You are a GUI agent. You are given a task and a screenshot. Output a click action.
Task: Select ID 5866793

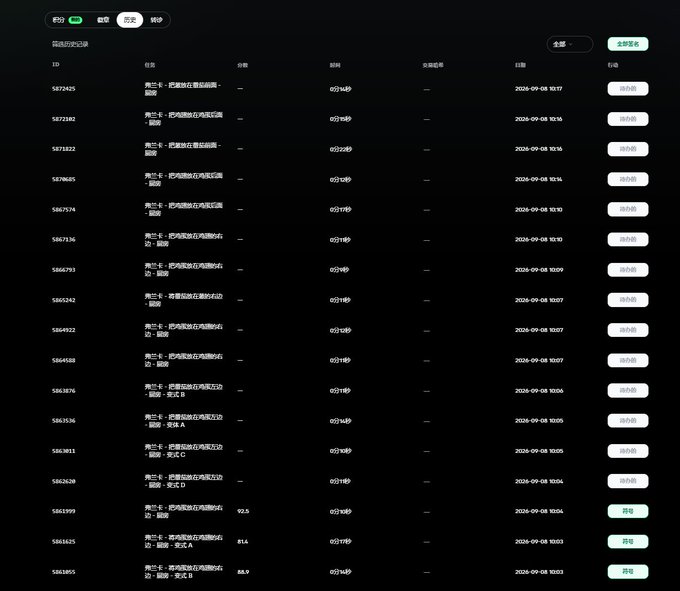coord(64,270)
